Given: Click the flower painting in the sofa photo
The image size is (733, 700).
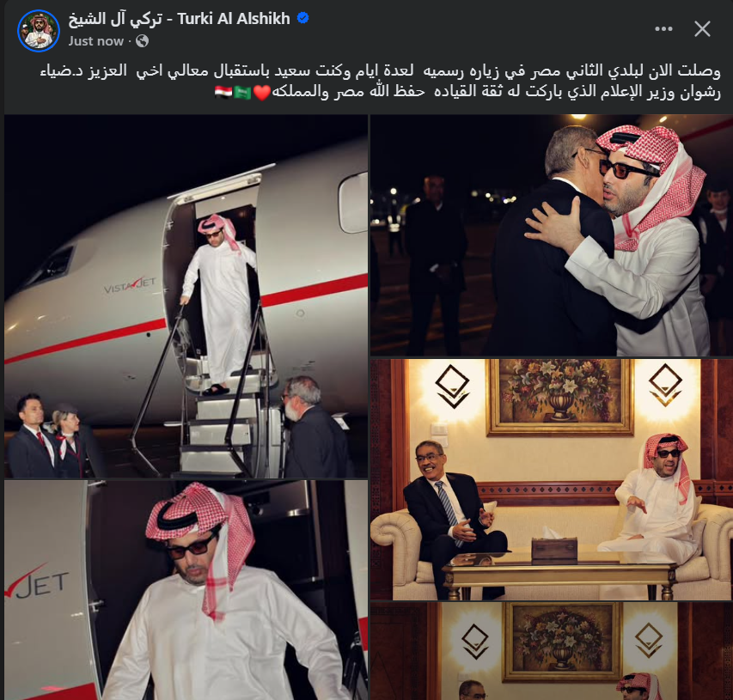Looking at the screenshot, I should (x=560, y=398).
